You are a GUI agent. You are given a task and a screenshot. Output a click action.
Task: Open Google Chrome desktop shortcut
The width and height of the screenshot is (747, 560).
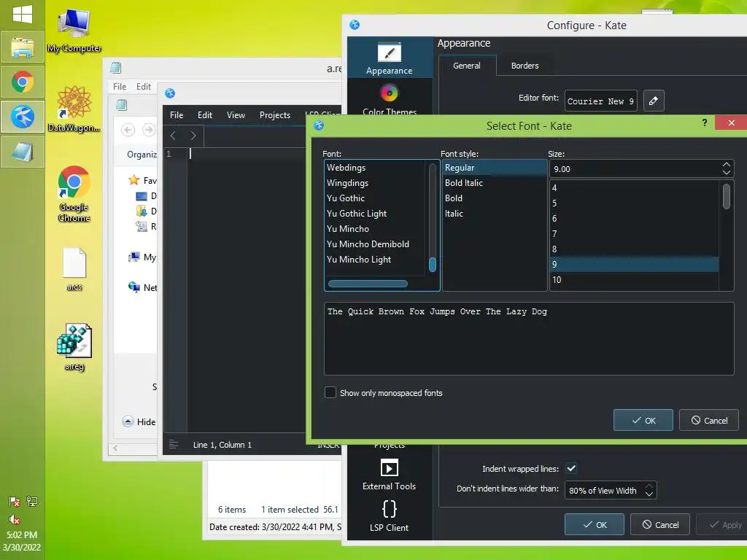(74, 194)
